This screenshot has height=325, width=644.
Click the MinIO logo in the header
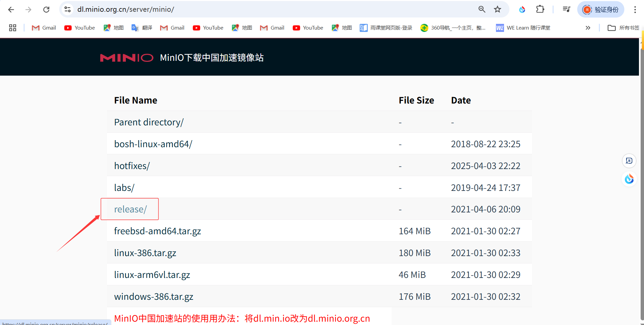tap(127, 58)
